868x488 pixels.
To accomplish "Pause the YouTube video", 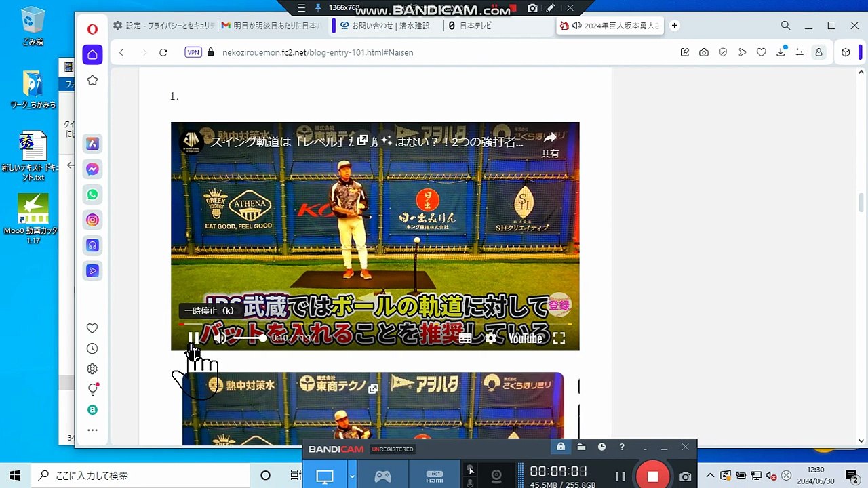I will [x=193, y=338].
